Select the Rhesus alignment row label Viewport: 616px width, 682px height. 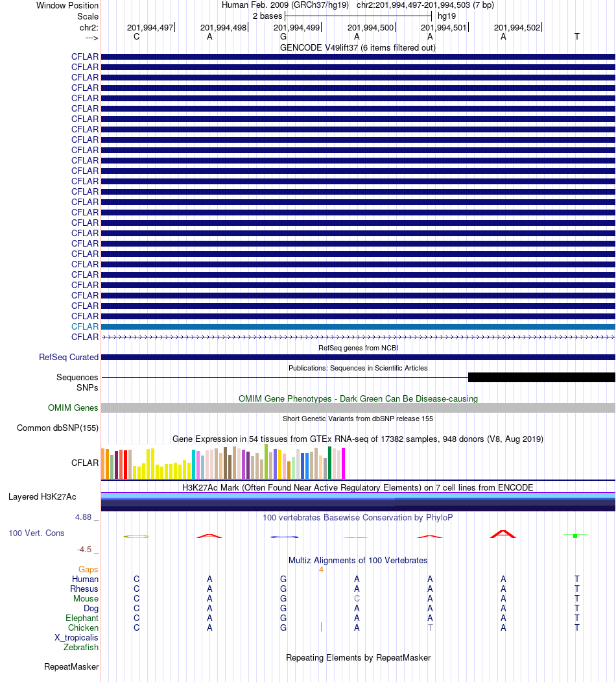[x=84, y=589]
